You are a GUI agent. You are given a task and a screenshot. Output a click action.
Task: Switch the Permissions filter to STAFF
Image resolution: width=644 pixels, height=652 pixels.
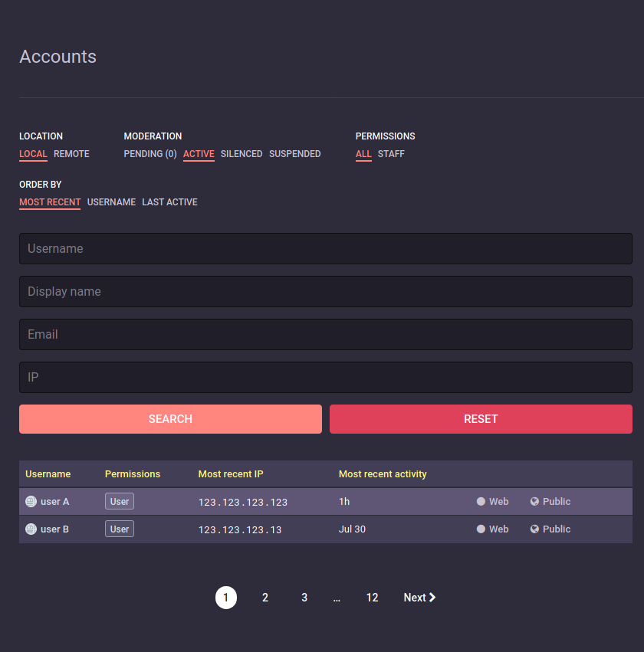pos(391,153)
